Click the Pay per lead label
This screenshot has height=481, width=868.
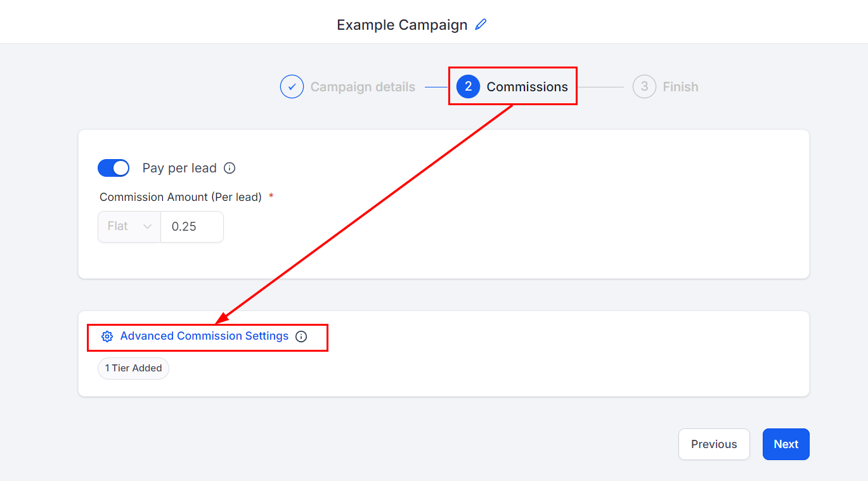(x=179, y=168)
